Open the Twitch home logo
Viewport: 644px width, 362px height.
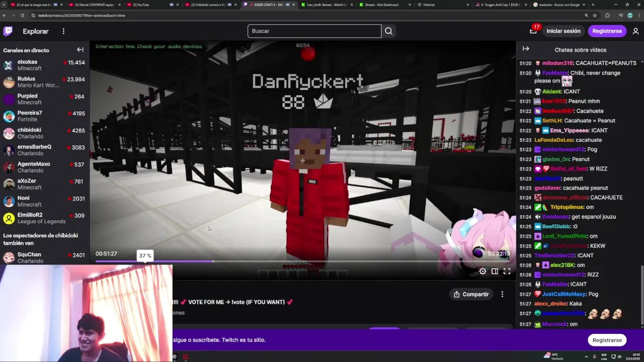pos(8,31)
